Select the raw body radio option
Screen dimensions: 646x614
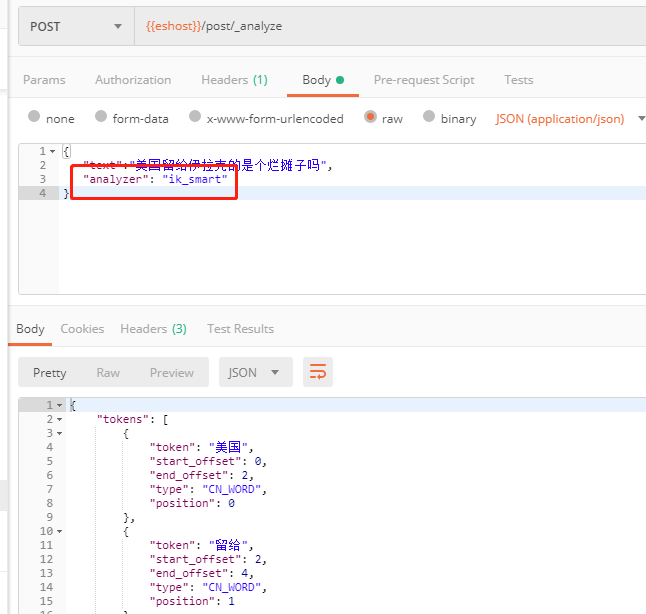tap(370, 117)
